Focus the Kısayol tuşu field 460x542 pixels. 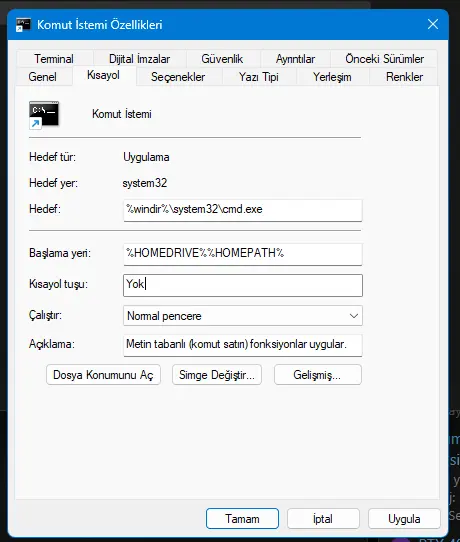pos(243,285)
